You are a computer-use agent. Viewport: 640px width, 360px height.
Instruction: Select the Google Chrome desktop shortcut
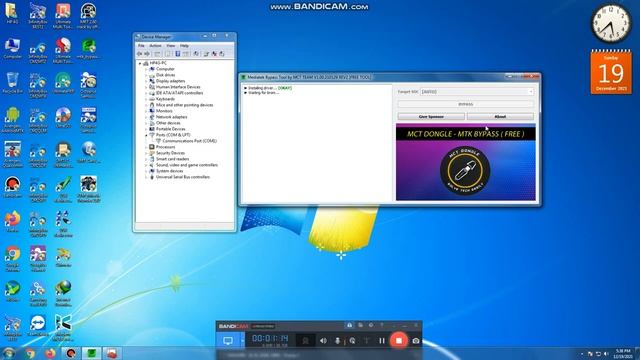(x=12, y=258)
